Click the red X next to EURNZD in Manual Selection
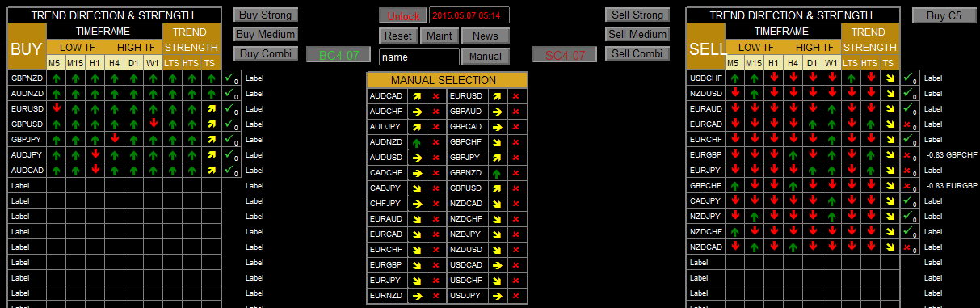 (436, 296)
